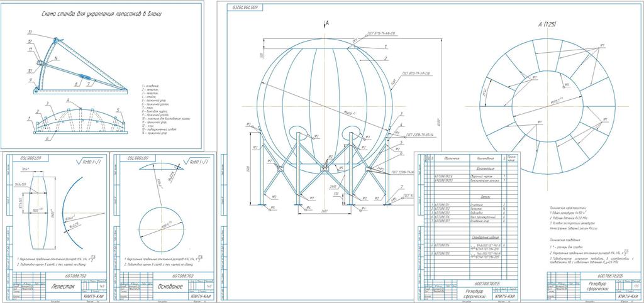Click the section arrow label 'А' above the sphere
The width and height of the screenshot is (644, 303).
[328, 24]
